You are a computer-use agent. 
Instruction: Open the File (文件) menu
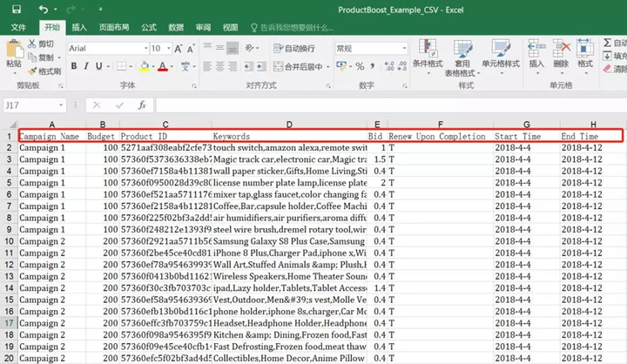tap(18, 27)
